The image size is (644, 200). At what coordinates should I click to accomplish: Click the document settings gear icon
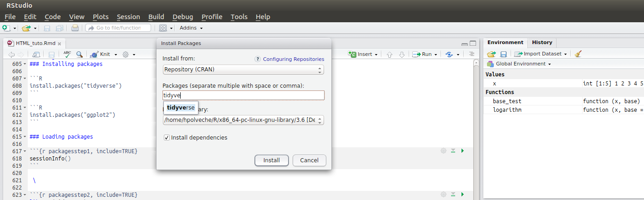pyautogui.click(x=126, y=55)
